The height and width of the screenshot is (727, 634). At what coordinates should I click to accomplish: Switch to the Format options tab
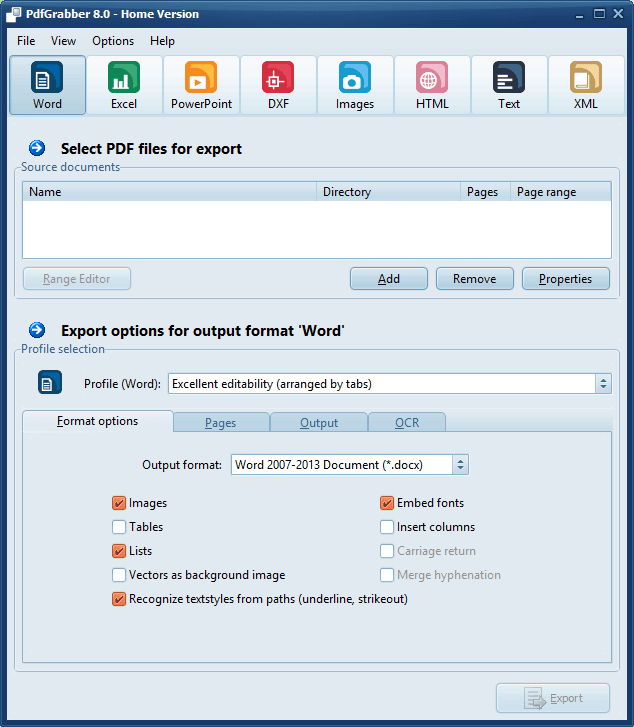[x=97, y=421]
